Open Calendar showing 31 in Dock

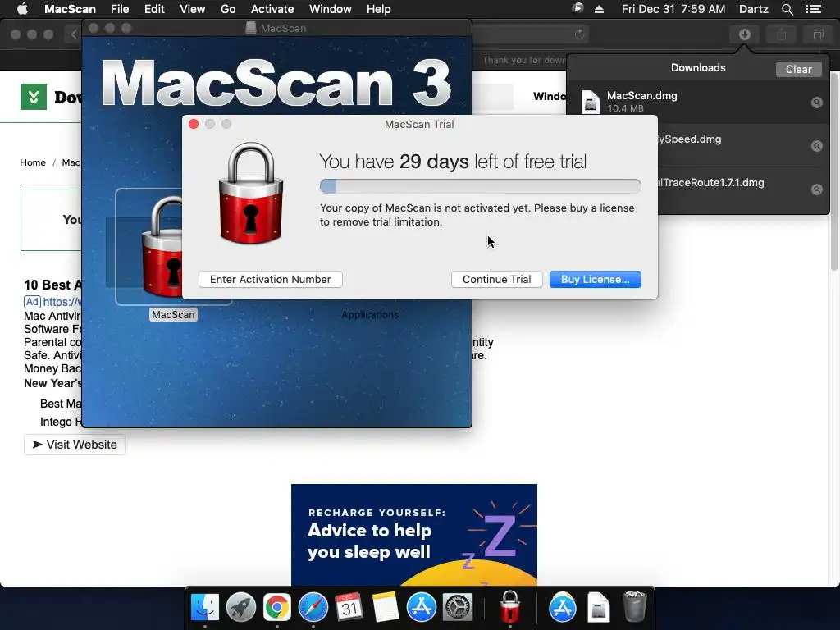pos(349,608)
